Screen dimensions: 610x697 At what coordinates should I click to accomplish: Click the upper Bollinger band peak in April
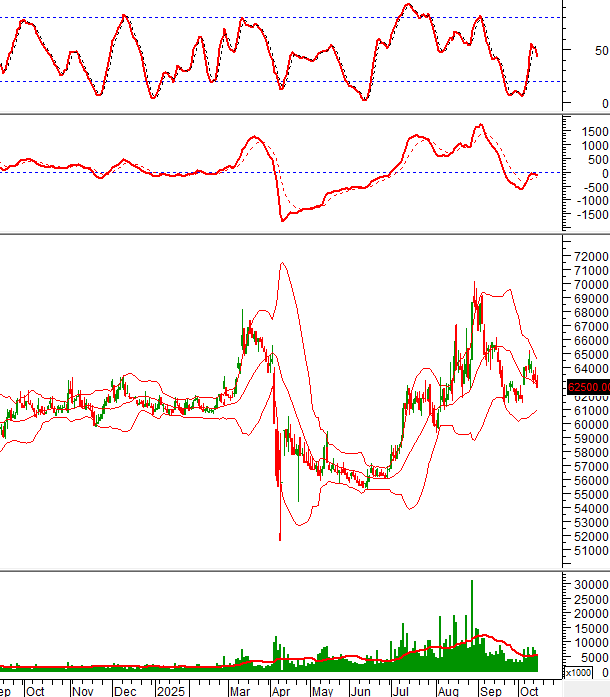point(283,264)
